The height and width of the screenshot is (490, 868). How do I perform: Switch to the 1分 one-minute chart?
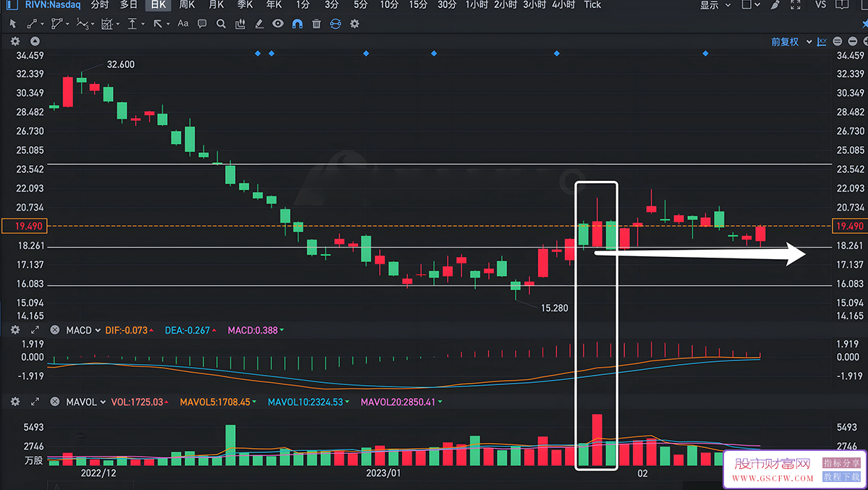[x=302, y=5]
